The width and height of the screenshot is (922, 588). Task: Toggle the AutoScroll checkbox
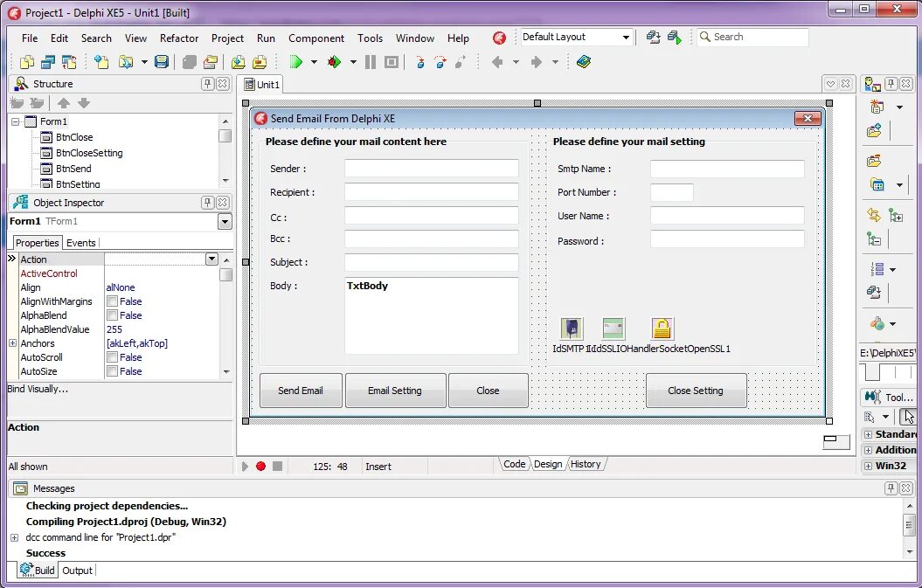pyautogui.click(x=112, y=357)
